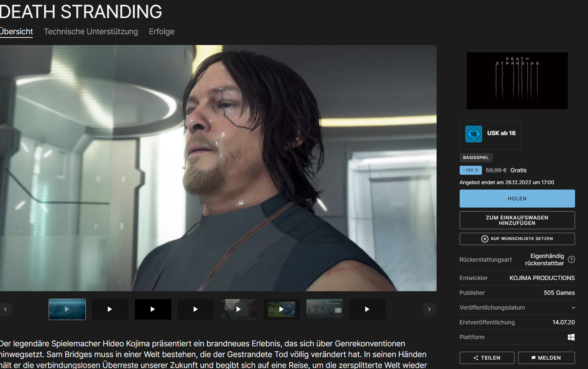Go to next media with right chevron
The image size is (588, 369).
[429, 309]
